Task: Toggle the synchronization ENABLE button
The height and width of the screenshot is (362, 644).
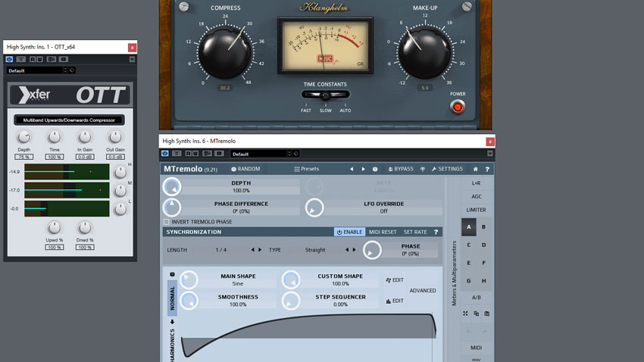Action: [x=349, y=232]
